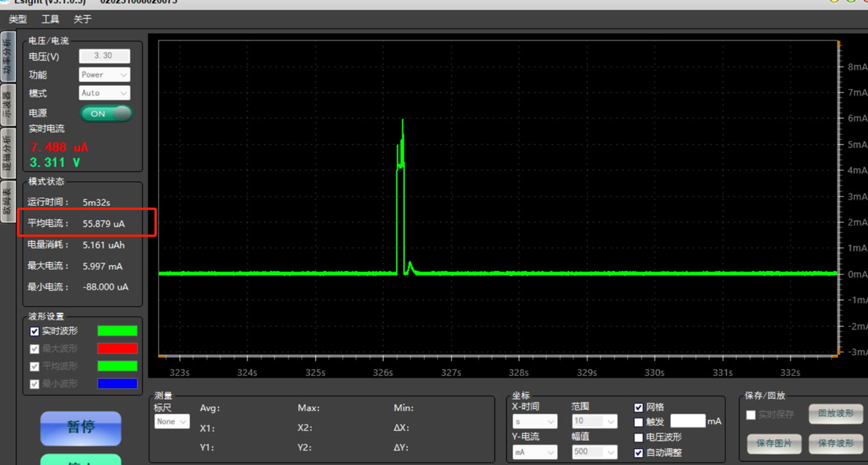Open the 模式 Auto dropdown

104,93
